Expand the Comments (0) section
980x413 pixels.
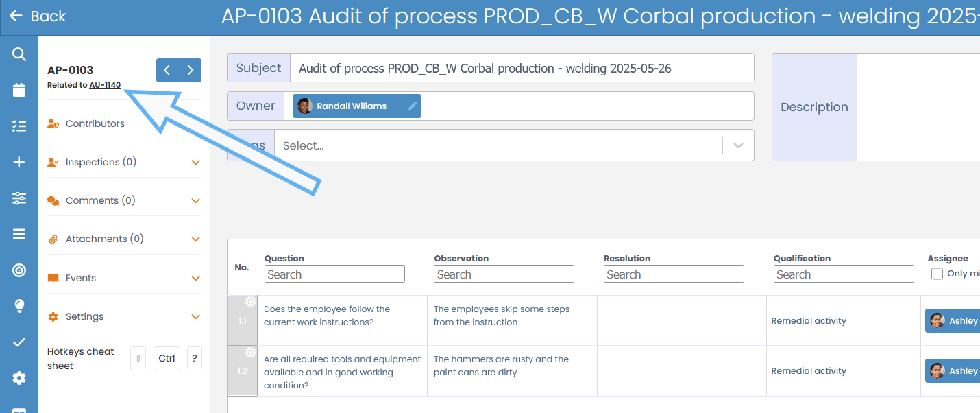[124, 201]
